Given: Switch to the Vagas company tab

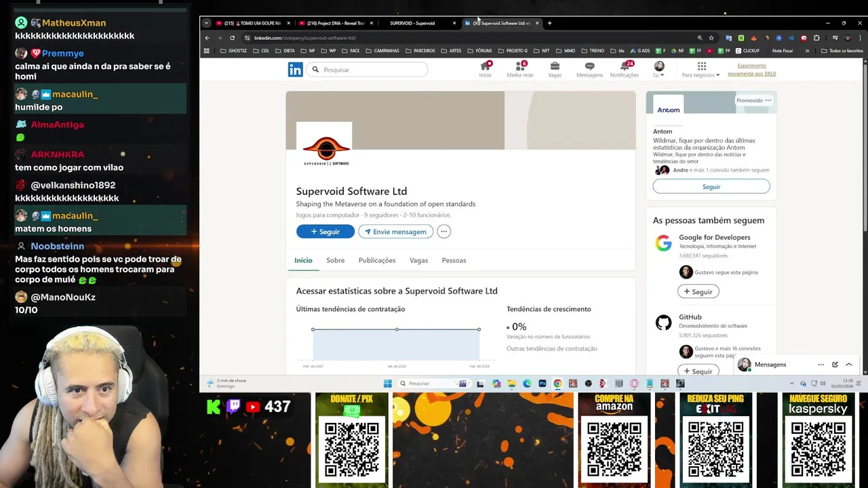Looking at the screenshot, I should coord(418,260).
